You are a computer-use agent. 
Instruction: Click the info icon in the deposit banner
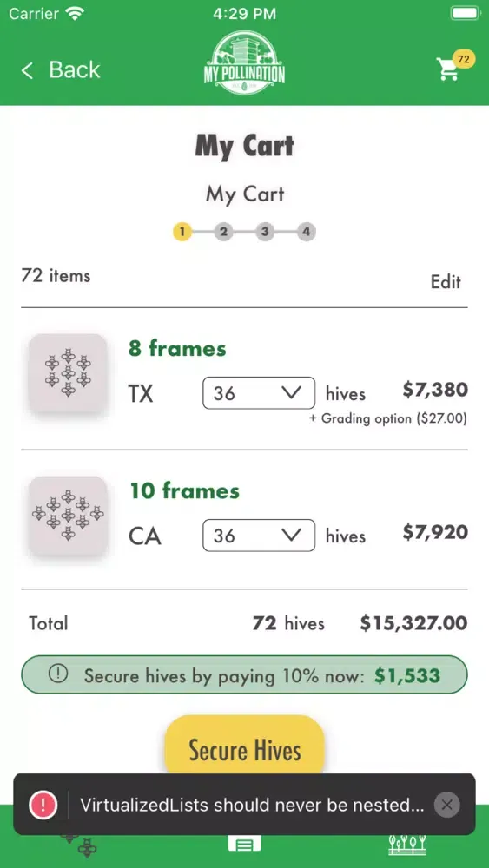[x=57, y=674]
